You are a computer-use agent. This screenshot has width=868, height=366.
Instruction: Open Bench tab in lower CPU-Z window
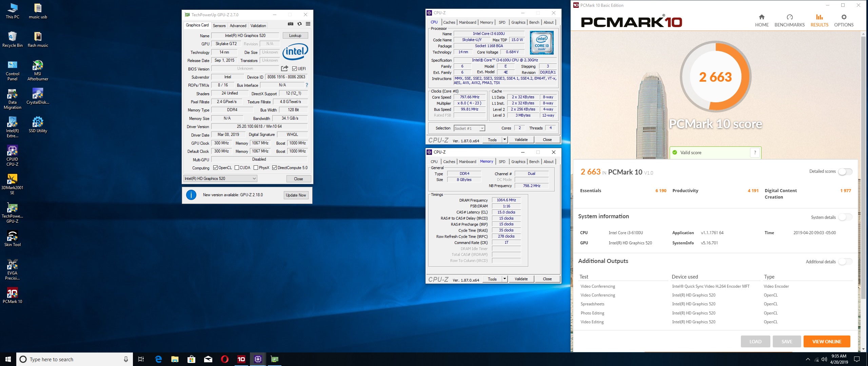click(534, 162)
